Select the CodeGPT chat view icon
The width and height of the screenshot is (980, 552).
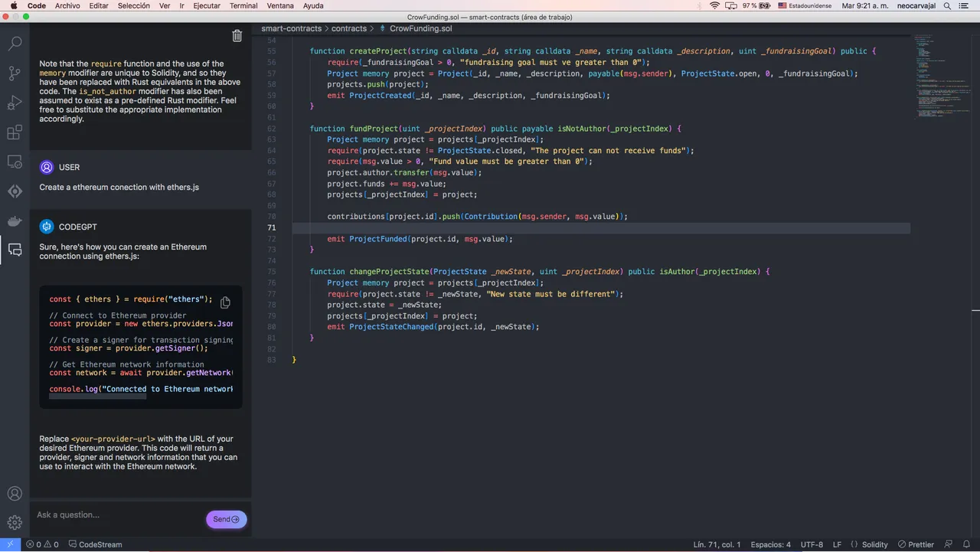[x=15, y=250]
